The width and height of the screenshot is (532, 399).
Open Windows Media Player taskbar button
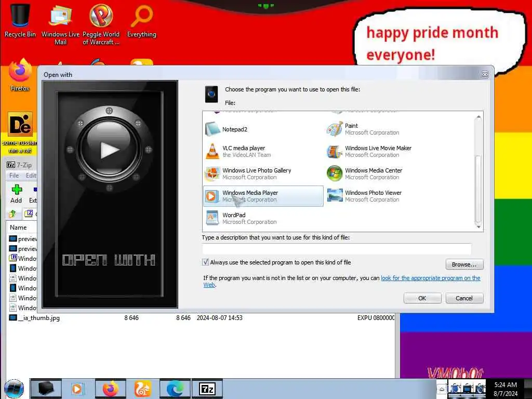coord(78,389)
